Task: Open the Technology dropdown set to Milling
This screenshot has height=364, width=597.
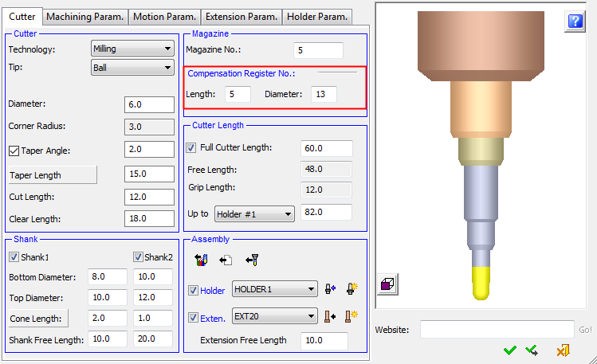Action: coord(132,49)
